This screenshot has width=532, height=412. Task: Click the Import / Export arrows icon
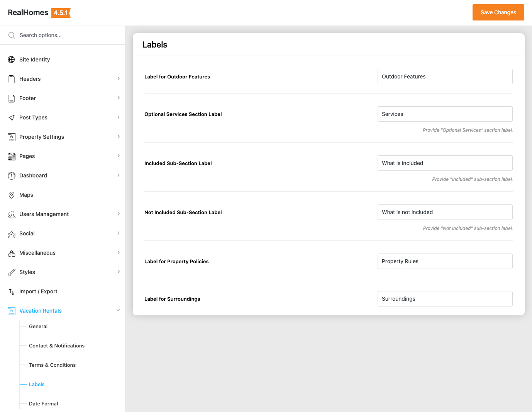(x=12, y=291)
